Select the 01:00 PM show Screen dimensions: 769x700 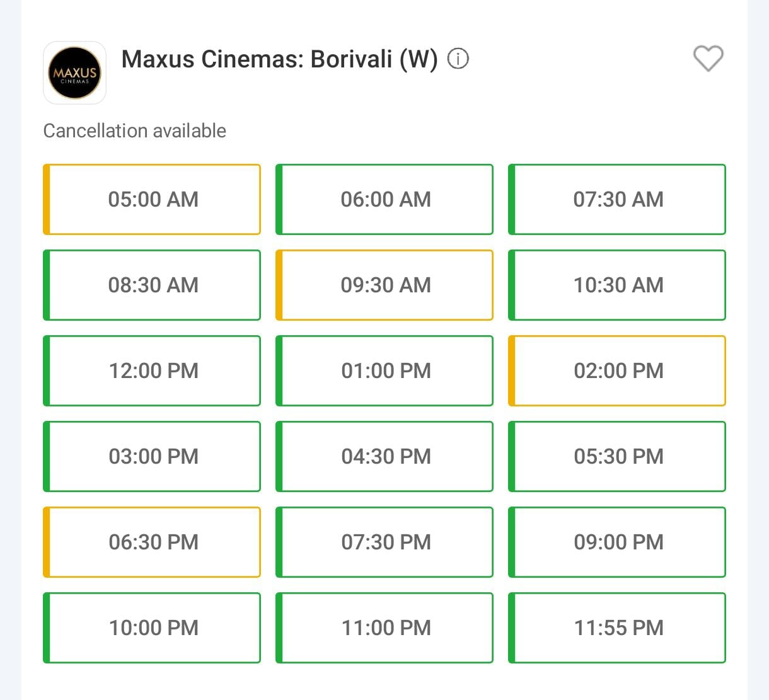pos(385,371)
